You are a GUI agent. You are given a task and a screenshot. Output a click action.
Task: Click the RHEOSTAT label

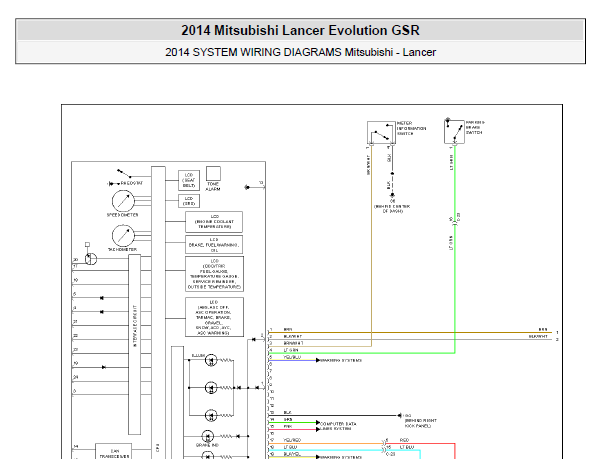coord(132,183)
